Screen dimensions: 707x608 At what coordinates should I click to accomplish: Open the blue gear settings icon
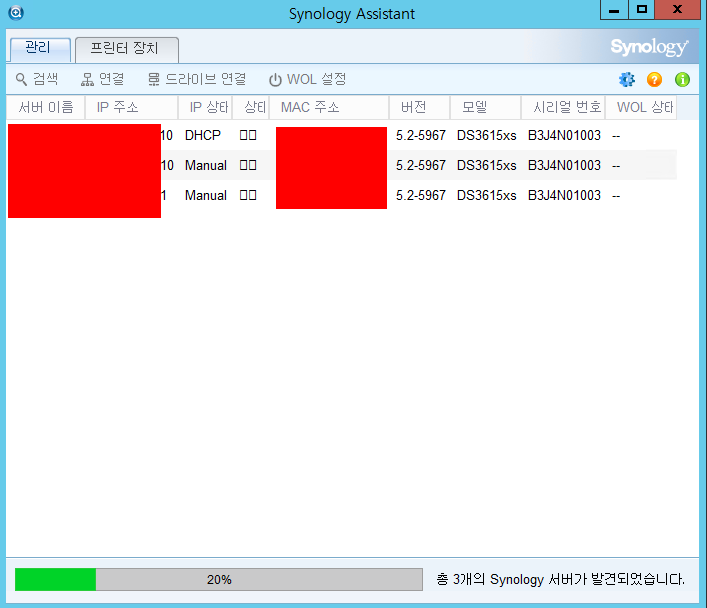(627, 80)
